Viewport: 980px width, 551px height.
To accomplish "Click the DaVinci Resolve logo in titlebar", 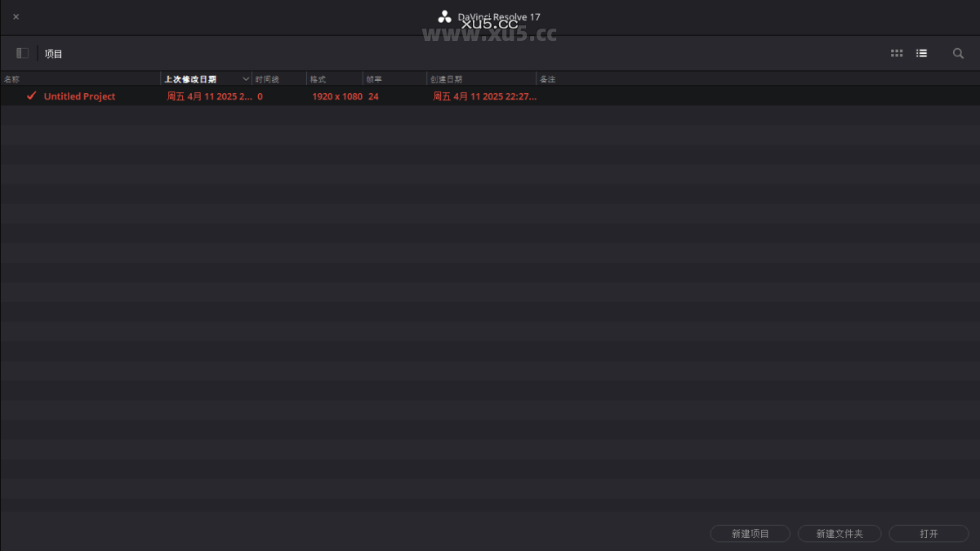I will [x=445, y=16].
